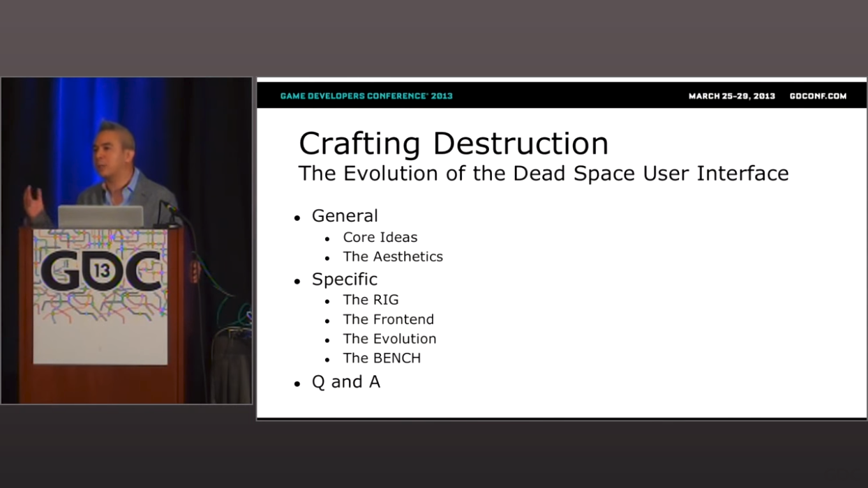Click the subtitle "The Evolution of the Dead Space User Interface"
Screen dimensions: 868x488
(544, 174)
